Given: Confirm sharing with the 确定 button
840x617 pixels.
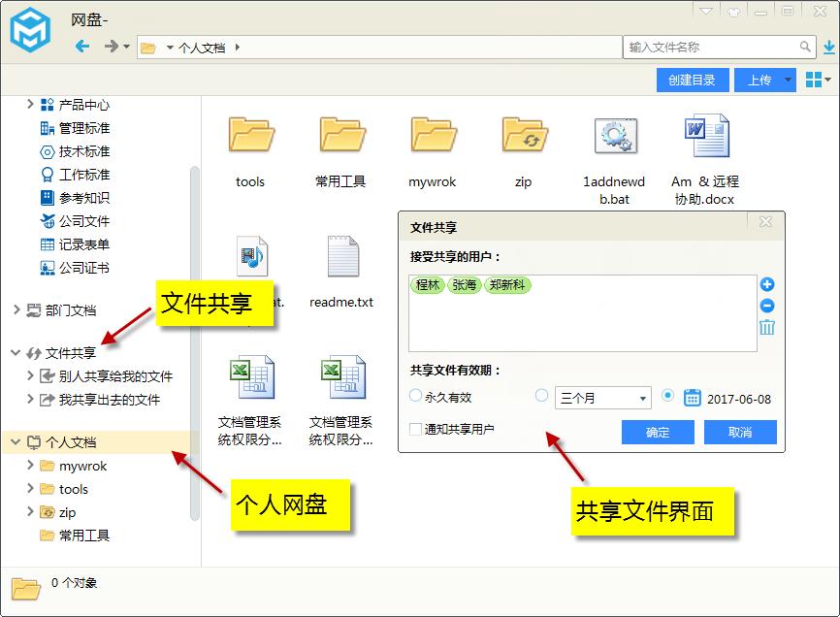Looking at the screenshot, I should (x=658, y=432).
